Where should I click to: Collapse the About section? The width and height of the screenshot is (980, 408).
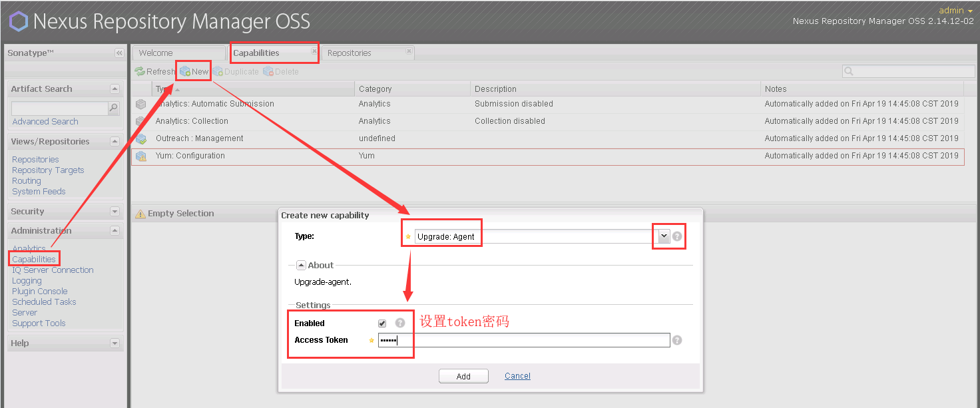pyautogui.click(x=301, y=265)
